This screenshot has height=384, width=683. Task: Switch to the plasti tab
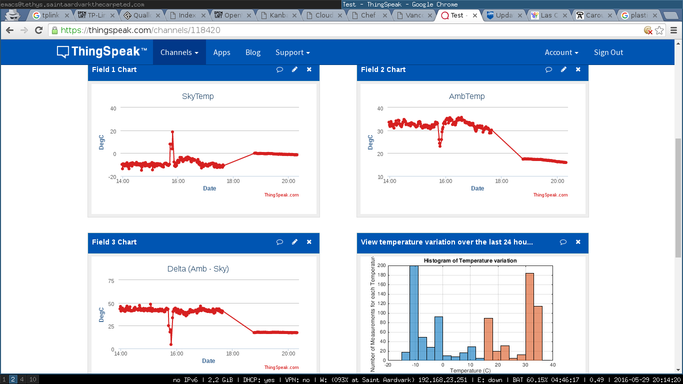[x=639, y=15]
